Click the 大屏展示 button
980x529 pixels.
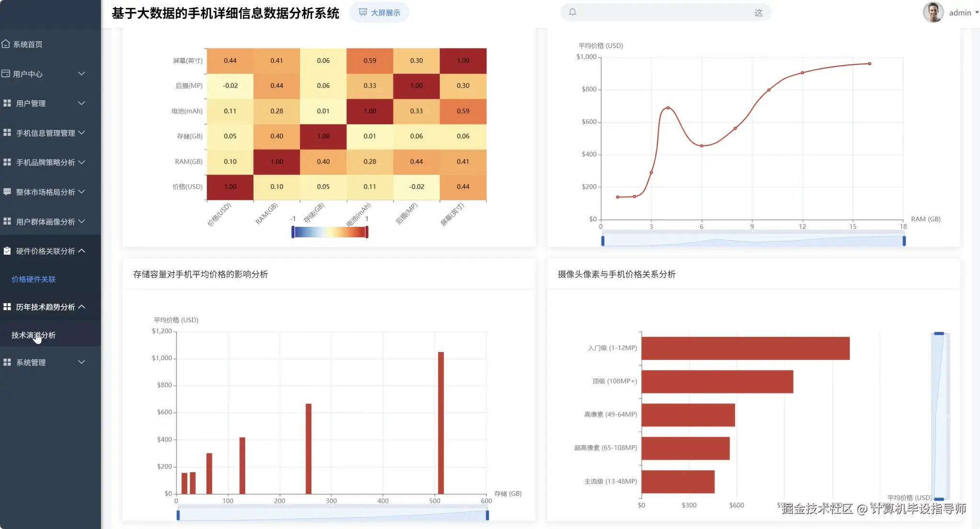coord(379,12)
